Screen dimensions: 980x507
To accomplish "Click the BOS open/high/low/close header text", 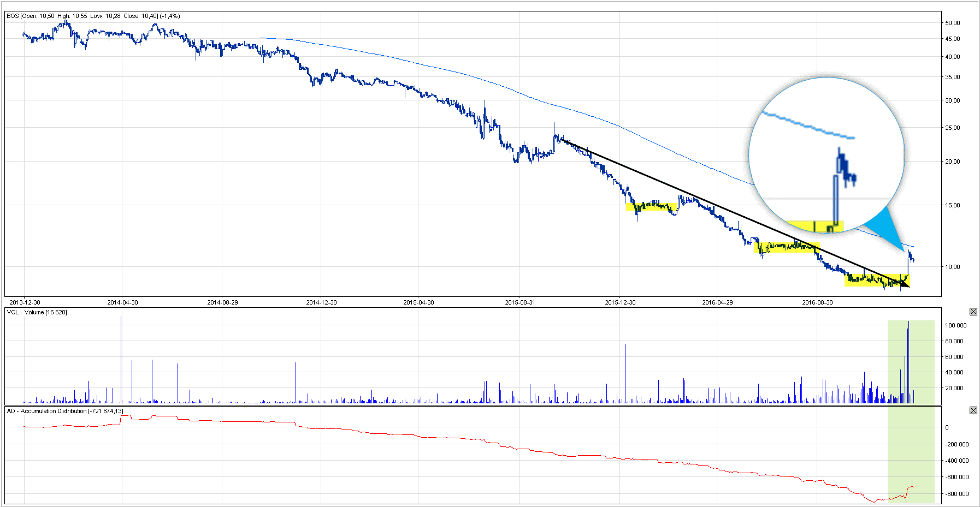I will [x=93, y=16].
